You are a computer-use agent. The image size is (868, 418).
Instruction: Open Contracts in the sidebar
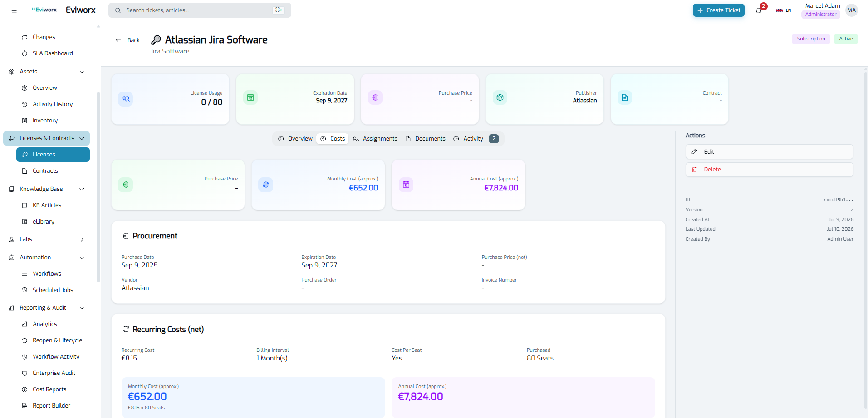[53, 171]
